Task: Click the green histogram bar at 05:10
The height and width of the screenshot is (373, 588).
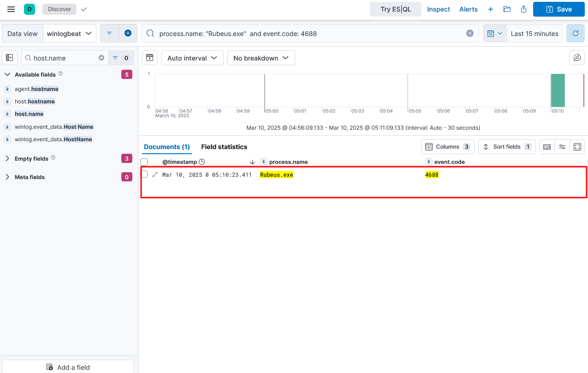Action: [x=558, y=90]
